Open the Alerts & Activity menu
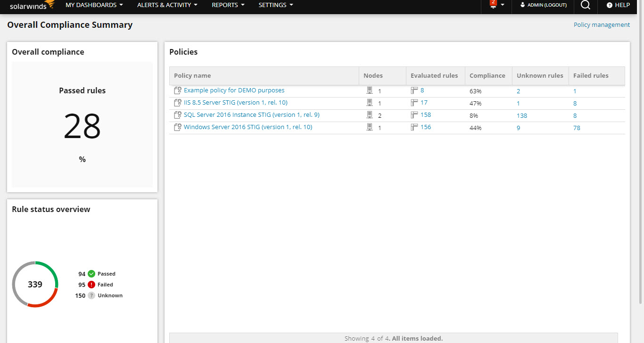The height and width of the screenshot is (343, 644). pos(167,5)
